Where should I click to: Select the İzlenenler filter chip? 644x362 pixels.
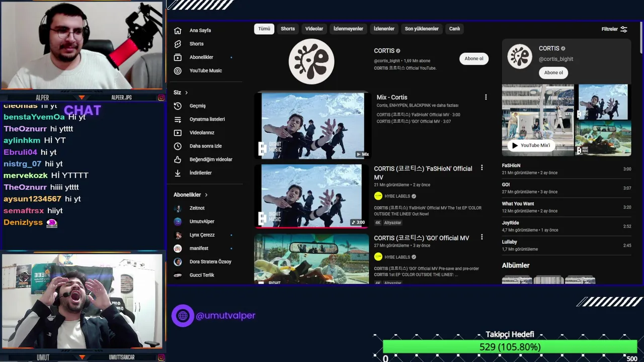point(384,29)
